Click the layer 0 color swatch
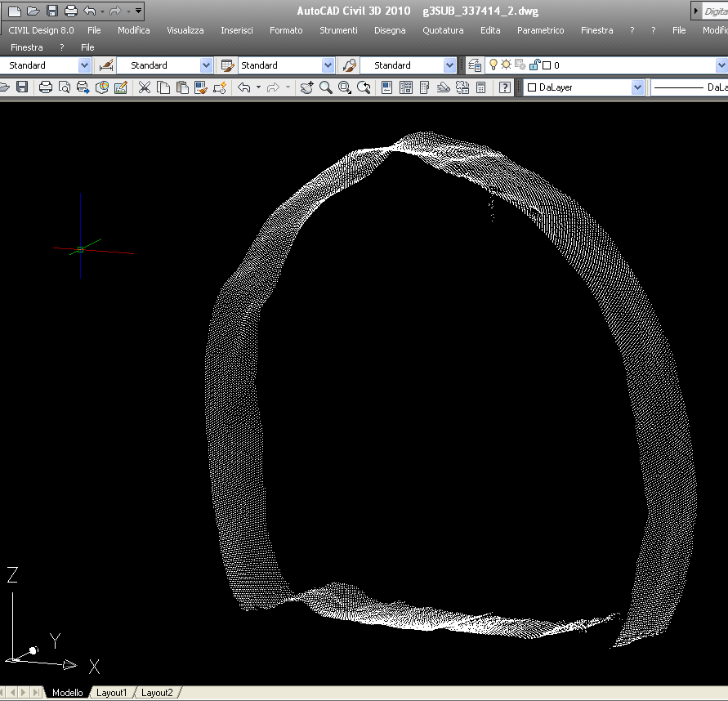 547,65
